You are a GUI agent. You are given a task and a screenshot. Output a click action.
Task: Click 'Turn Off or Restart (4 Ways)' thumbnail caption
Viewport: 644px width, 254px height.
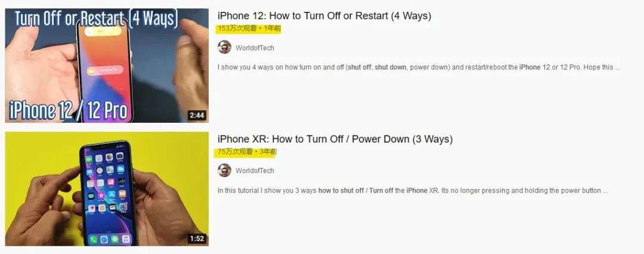click(96, 19)
